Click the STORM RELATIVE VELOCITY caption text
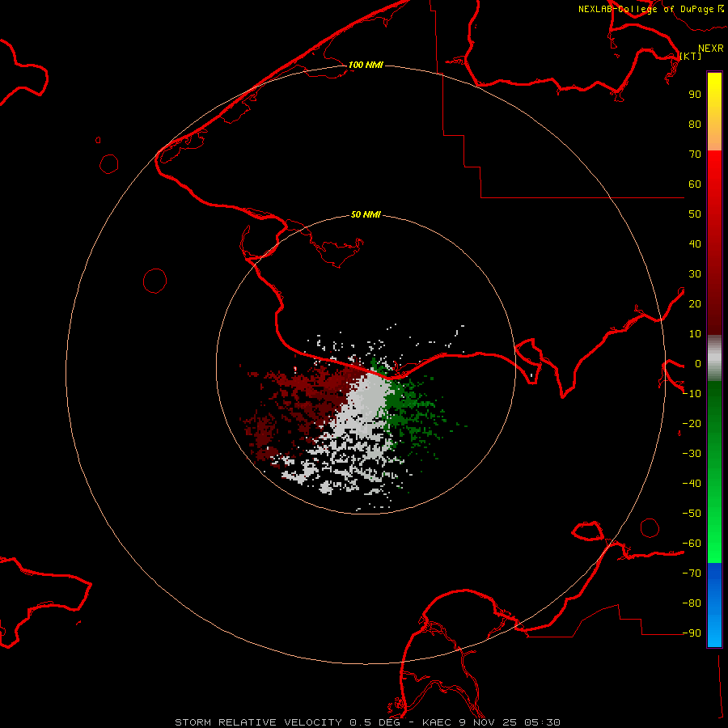Screen dimensions: 728x728 (258, 722)
